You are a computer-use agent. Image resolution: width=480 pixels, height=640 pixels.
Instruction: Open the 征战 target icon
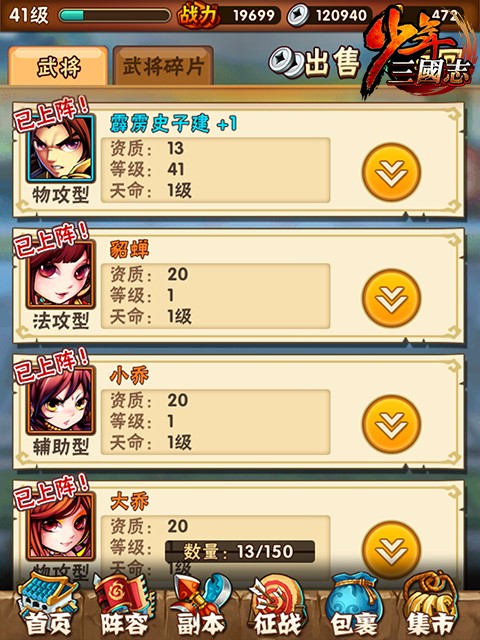coord(278,605)
